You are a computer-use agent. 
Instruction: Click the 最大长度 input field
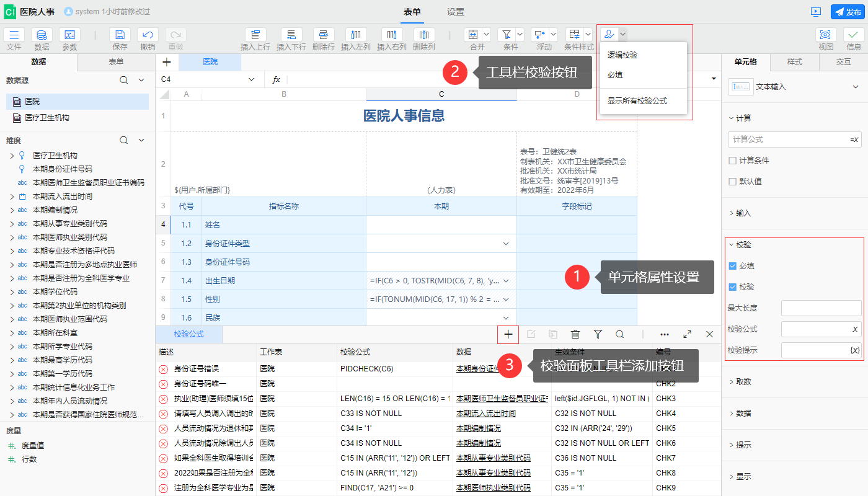tap(821, 308)
